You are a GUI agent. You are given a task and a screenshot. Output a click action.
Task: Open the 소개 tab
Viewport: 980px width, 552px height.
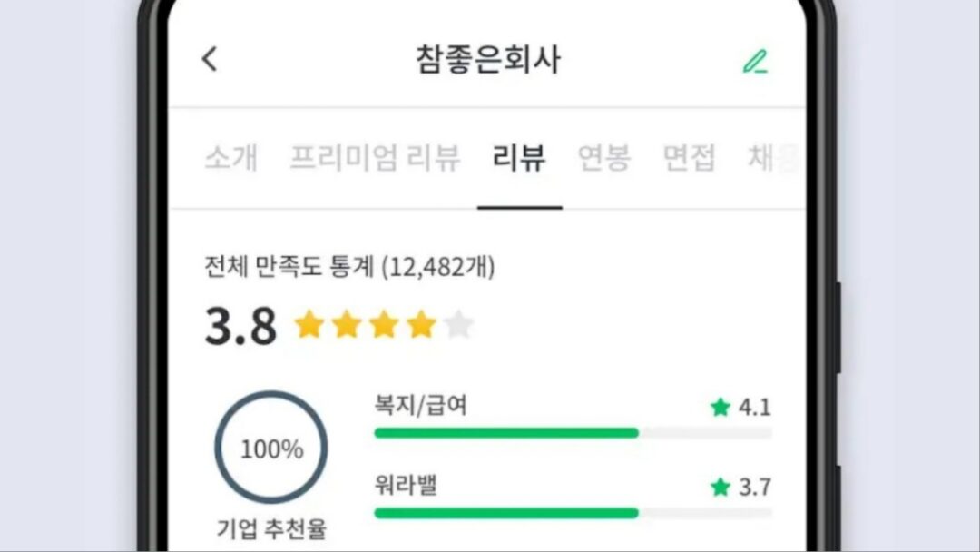tap(230, 158)
